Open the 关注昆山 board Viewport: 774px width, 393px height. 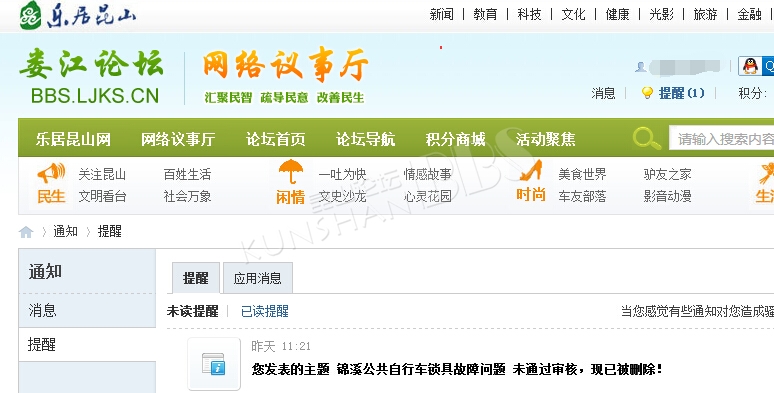tap(102, 174)
